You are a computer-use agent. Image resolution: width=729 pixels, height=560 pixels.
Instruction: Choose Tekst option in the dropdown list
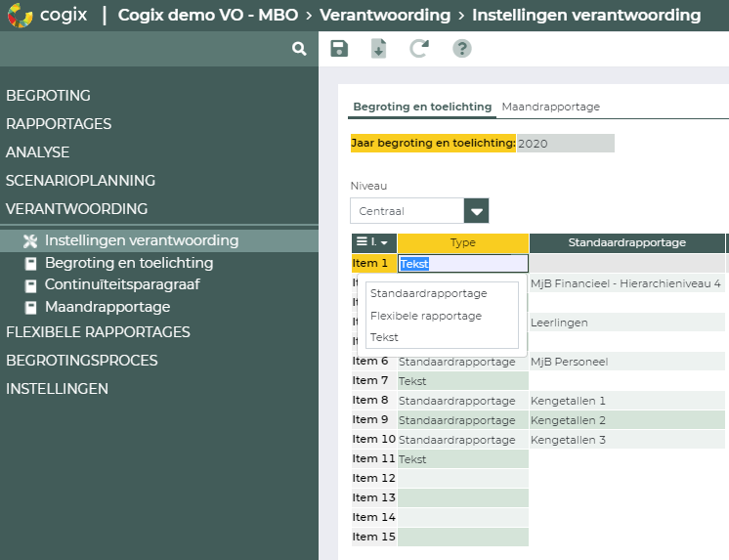384,337
